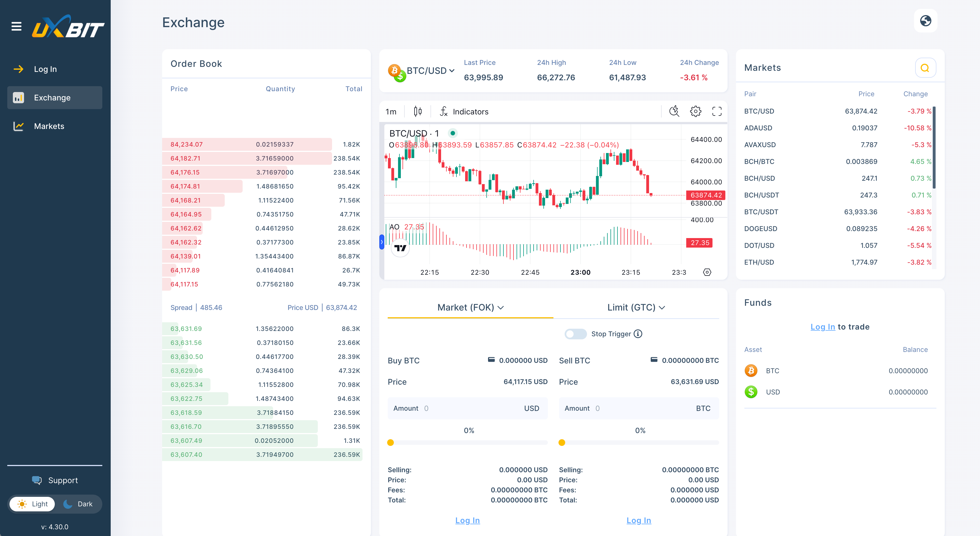
Task: Click the time axis settings icon
Action: [707, 272]
